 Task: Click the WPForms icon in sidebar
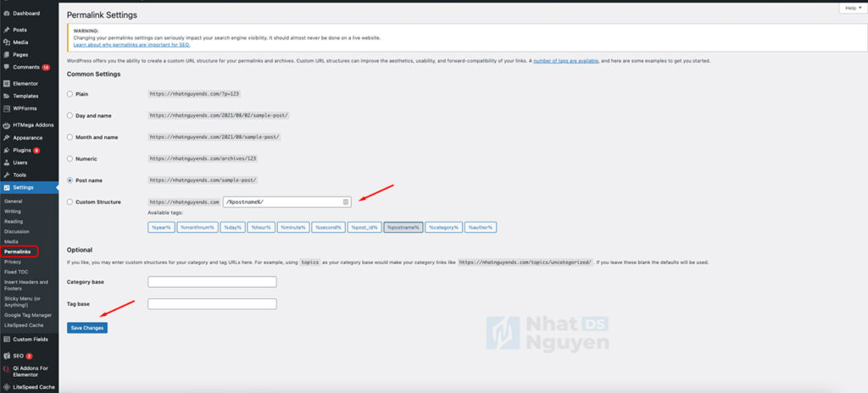(x=7, y=108)
